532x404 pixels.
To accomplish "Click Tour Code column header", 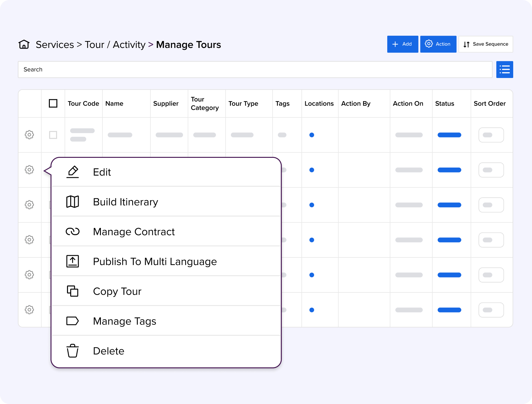I will pyautogui.click(x=83, y=104).
